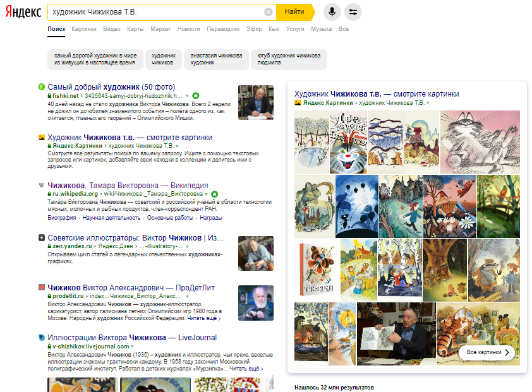The image size is (532, 392).
Task: Clear the search query with the X icon
Action: [269, 12]
